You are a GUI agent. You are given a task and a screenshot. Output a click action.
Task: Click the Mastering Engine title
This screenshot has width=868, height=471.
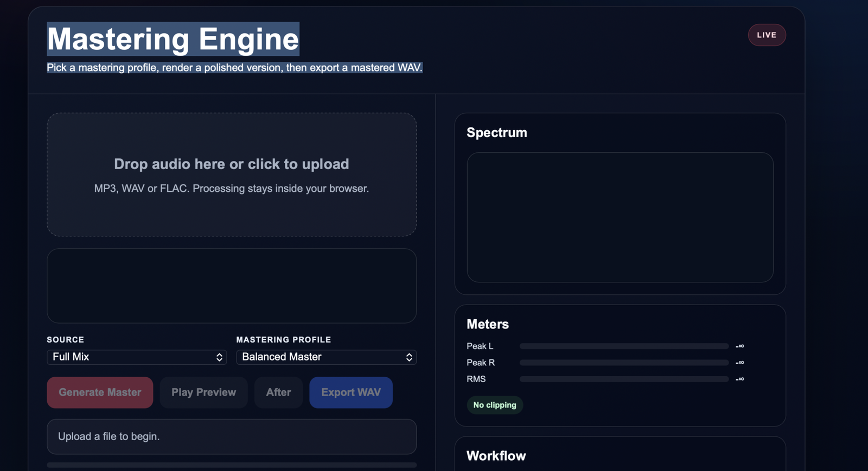173,39
